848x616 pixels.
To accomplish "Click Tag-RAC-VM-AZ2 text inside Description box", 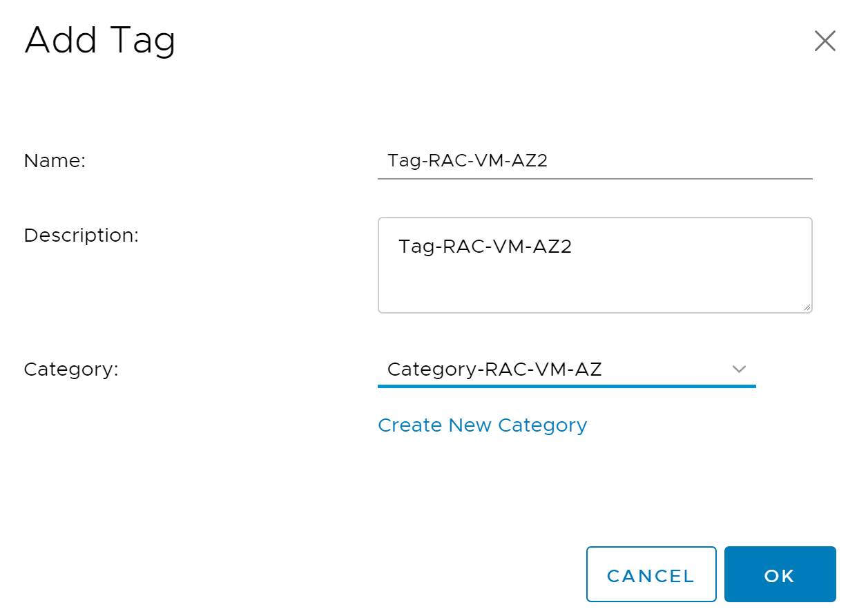I will tap(485, 247).
